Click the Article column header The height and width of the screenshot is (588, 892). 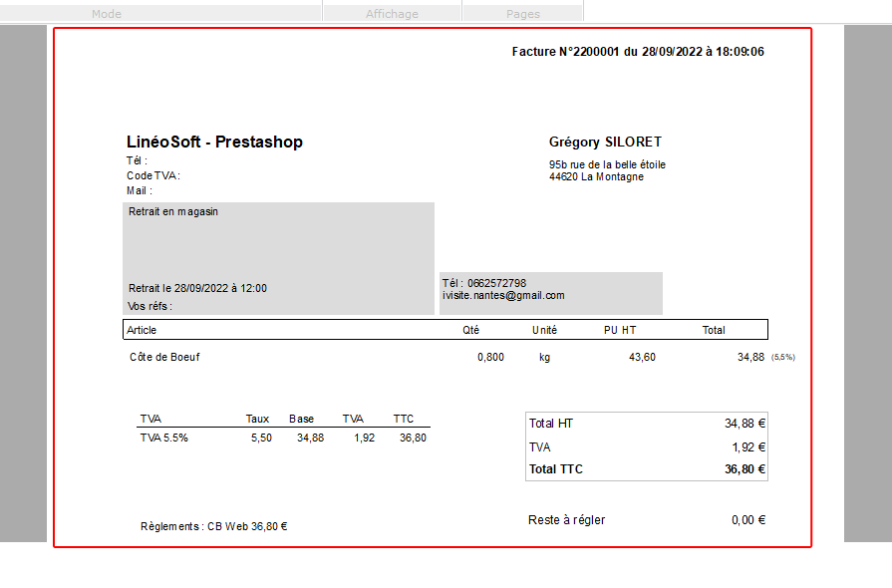142,330
